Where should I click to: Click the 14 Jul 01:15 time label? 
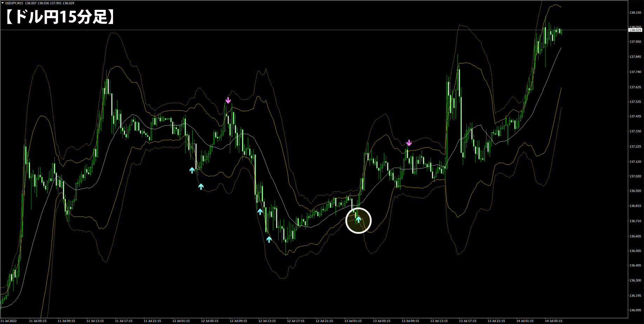click(525, 321)
